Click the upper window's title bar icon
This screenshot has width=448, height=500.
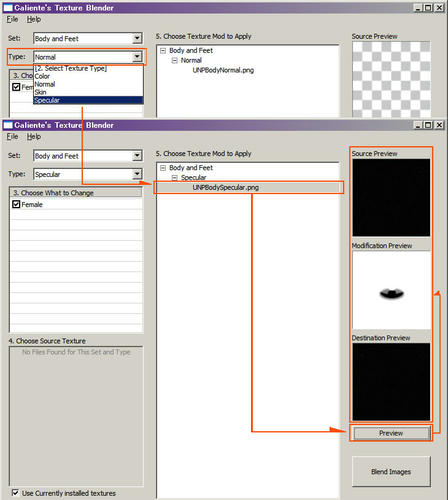click(x=8, y=8)
